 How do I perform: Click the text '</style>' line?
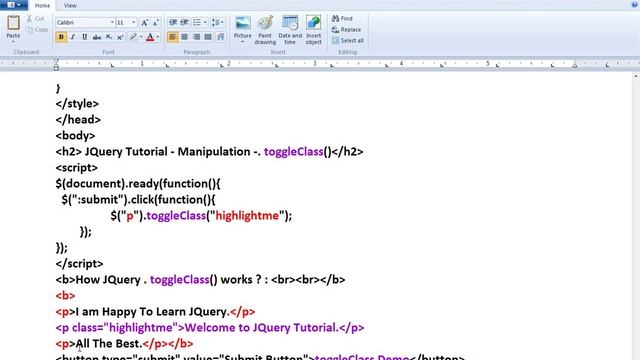(x=77, y=104)
